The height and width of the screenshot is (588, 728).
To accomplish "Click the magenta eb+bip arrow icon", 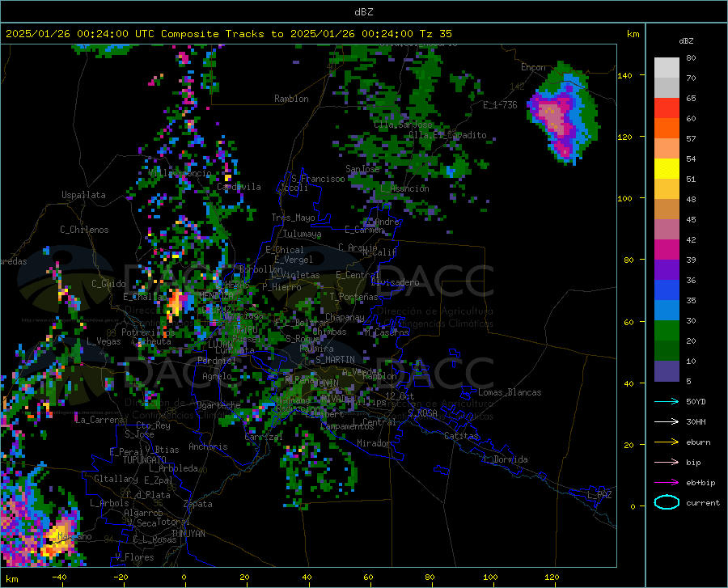I will [x=667, y=482].
